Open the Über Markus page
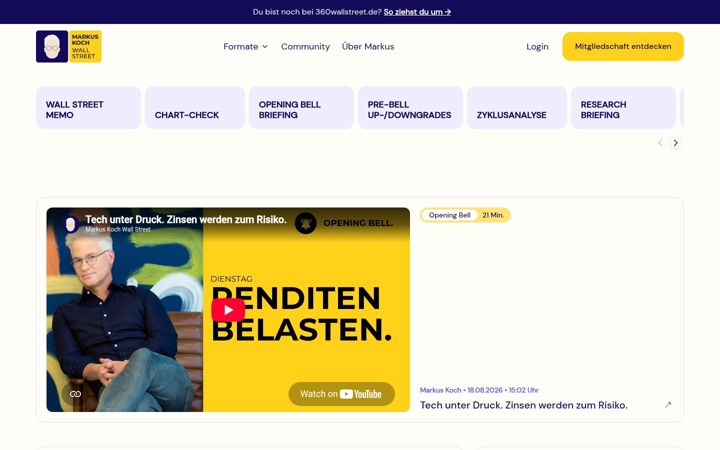 [368, 46]
